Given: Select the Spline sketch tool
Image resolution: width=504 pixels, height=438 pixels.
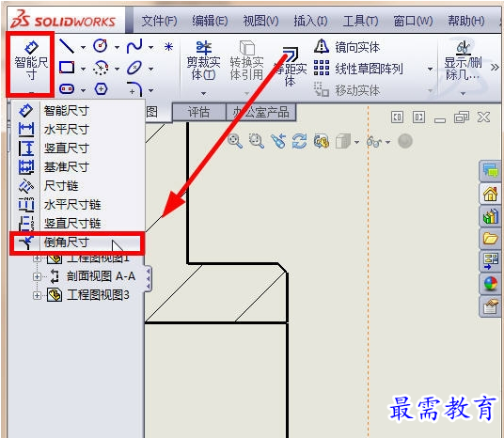Looking at the screenshot, I should [134, 46].
